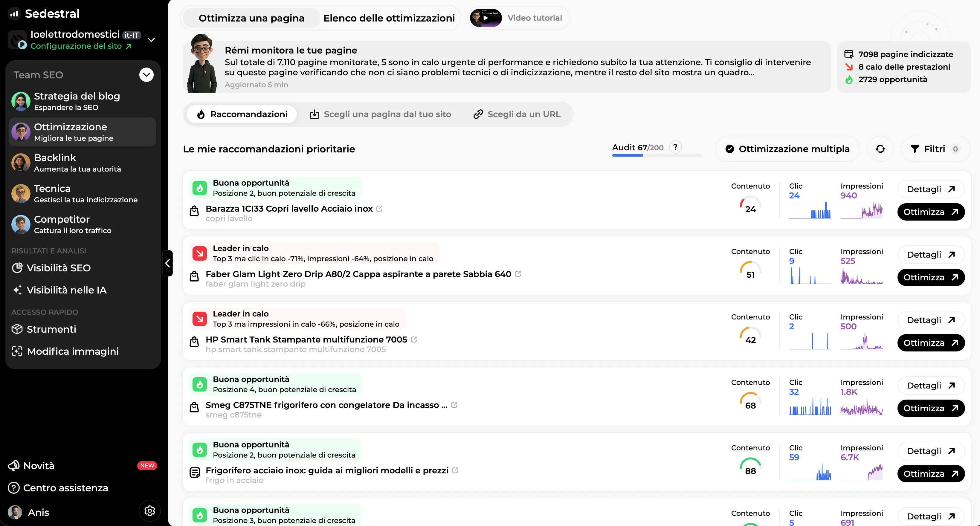This screenshot has height=526, width=980.
Task: Collapse the Team SEO section
Action: point(146,74)
